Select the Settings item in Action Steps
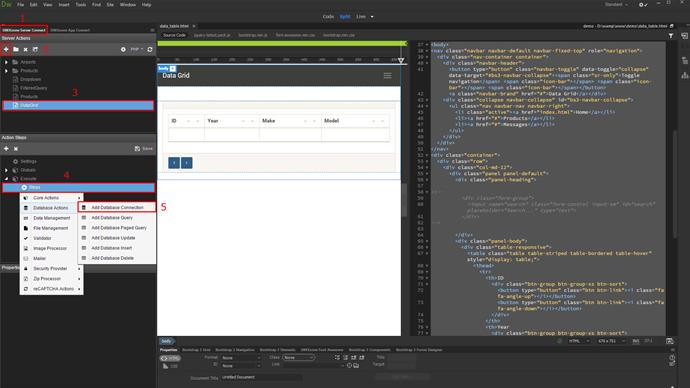This screenshot has height=388, width=690. pyautogui.click(x=28, y=161)
